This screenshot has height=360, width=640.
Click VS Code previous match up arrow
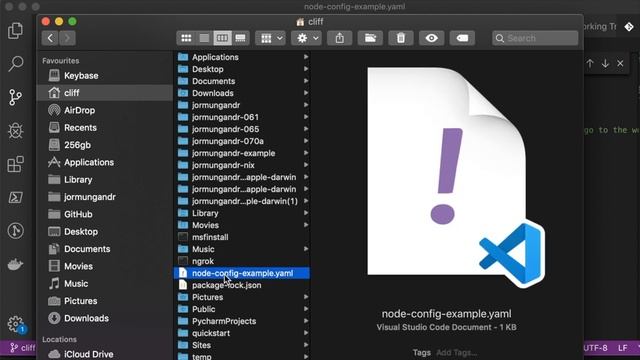tap(590, 64)
